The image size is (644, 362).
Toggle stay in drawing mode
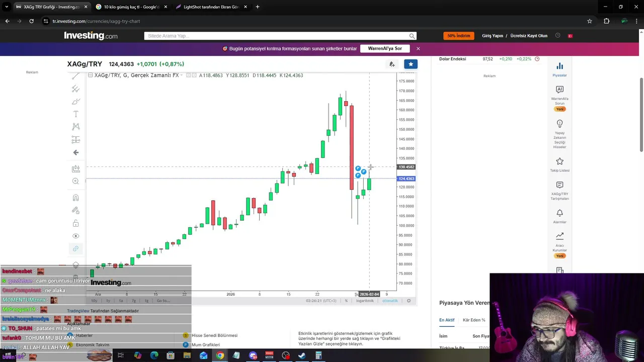[75, 210]
